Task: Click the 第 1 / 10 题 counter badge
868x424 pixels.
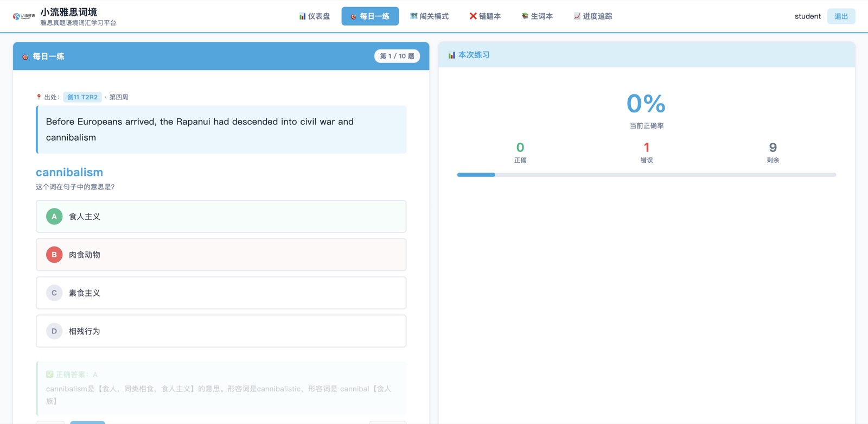Action: (x=397, y=56)
